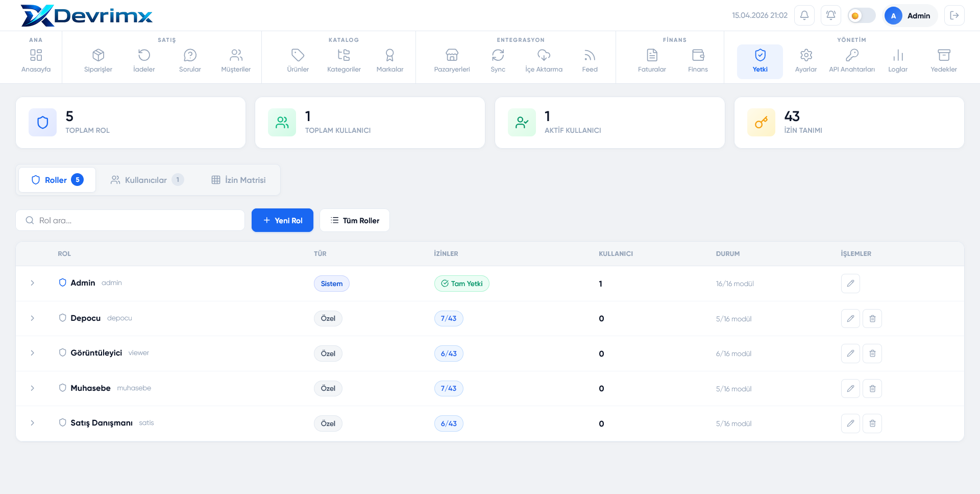Toggle the light/dark theme switch

coord(862,15)
